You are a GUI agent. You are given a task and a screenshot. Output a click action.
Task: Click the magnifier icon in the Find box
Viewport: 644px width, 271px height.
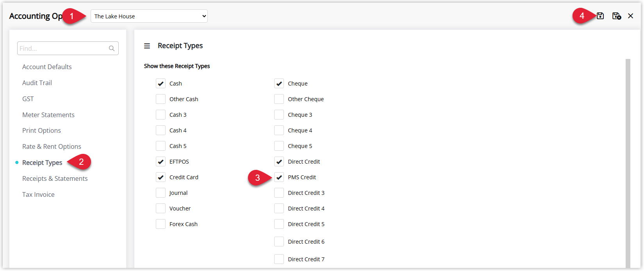coord(112,48)
